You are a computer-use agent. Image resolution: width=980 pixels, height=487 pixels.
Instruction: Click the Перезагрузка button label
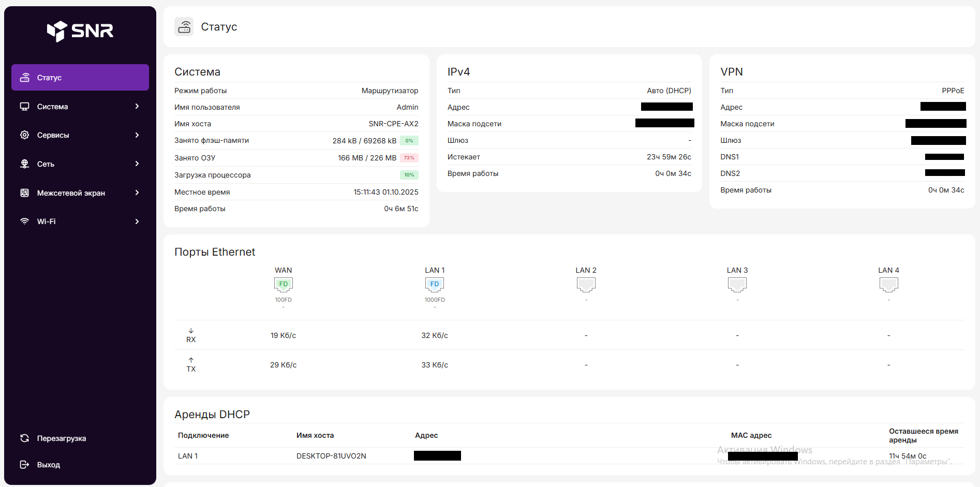(x=62, y=438)
